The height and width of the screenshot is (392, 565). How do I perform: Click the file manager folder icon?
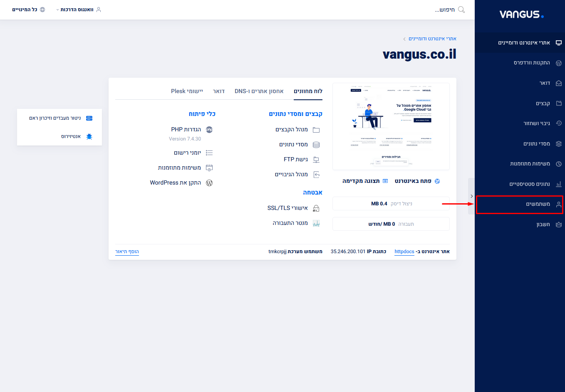tap(316, 130)
